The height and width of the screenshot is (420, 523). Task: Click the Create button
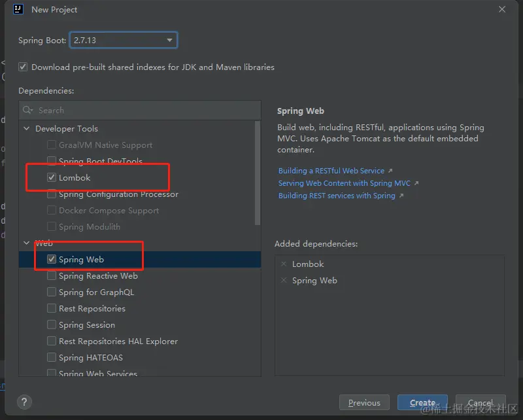(x=422, y=402)
